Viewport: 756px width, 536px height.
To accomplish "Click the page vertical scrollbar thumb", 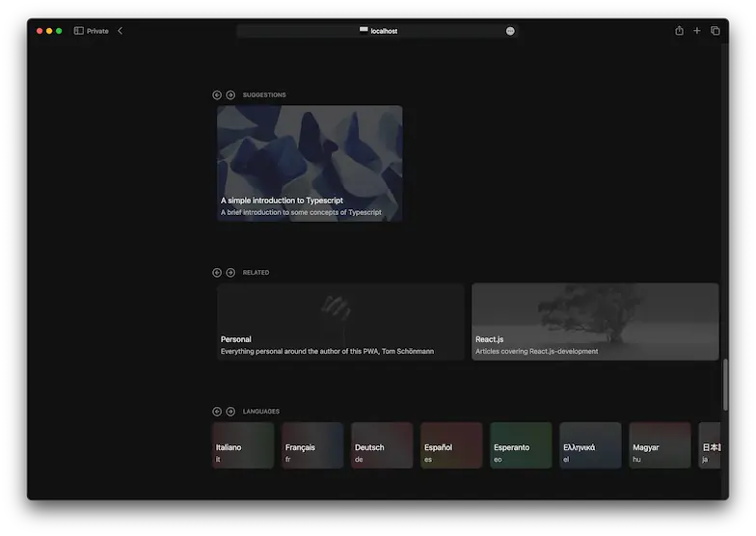I will [x=725, y=386].
